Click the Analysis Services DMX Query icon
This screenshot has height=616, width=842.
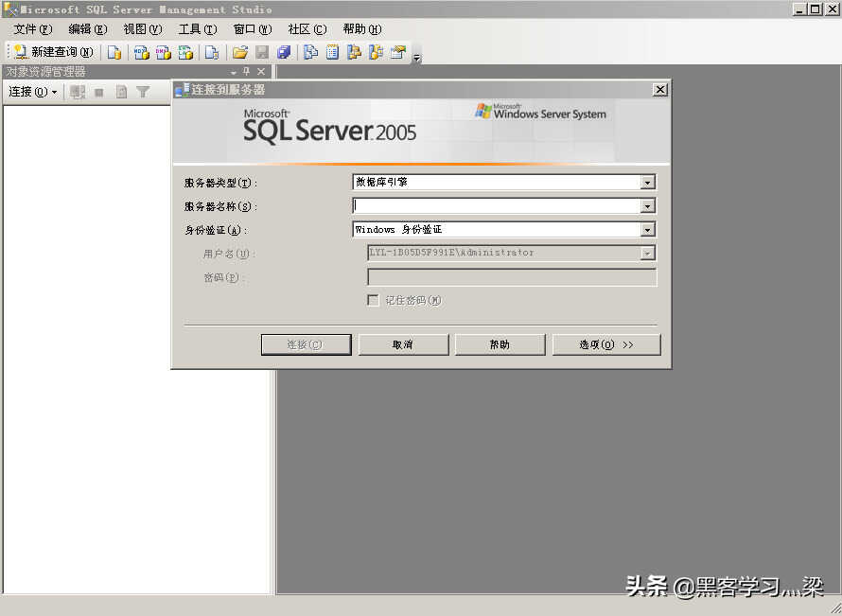(x=164, y=52)
